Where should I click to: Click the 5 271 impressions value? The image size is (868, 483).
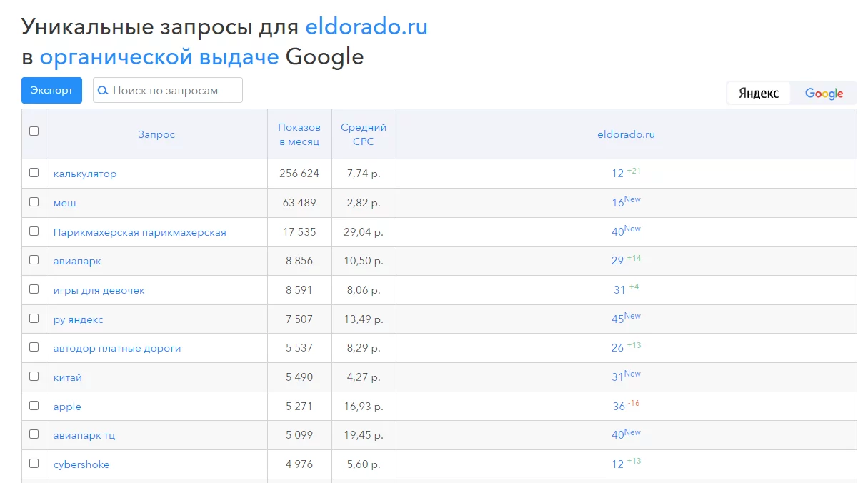[x=299, y=407]
